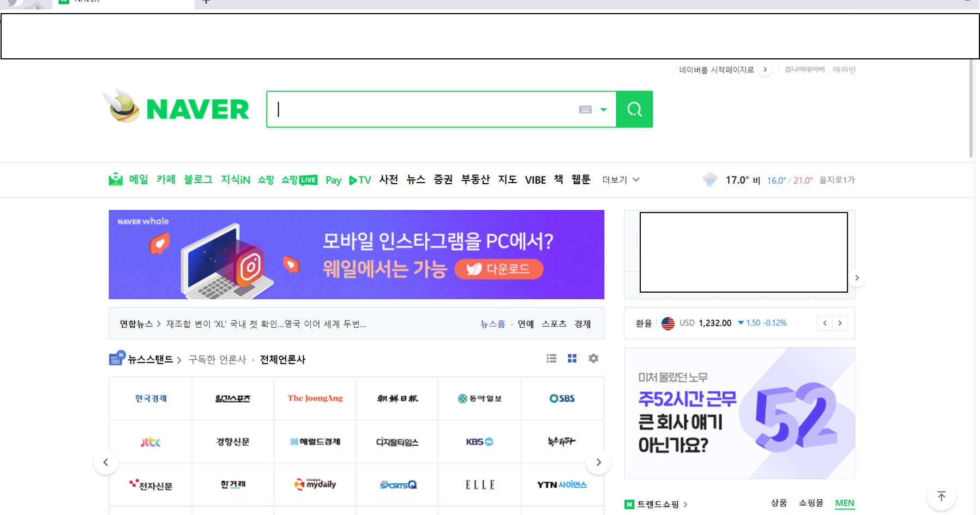980x515 pixels.
Task: Switch to 구독한 언론사 tab
Action: pyautogui.click(x=217, y=359)
